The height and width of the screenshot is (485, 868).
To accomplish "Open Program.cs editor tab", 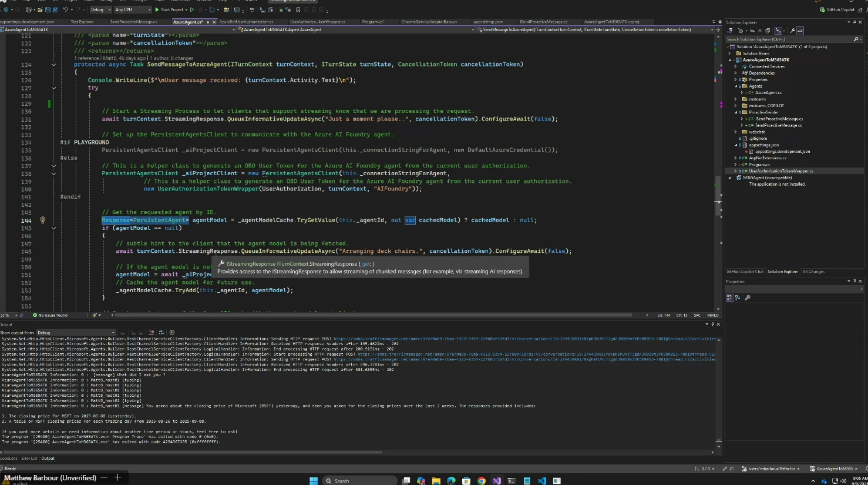I will (373, 22).
